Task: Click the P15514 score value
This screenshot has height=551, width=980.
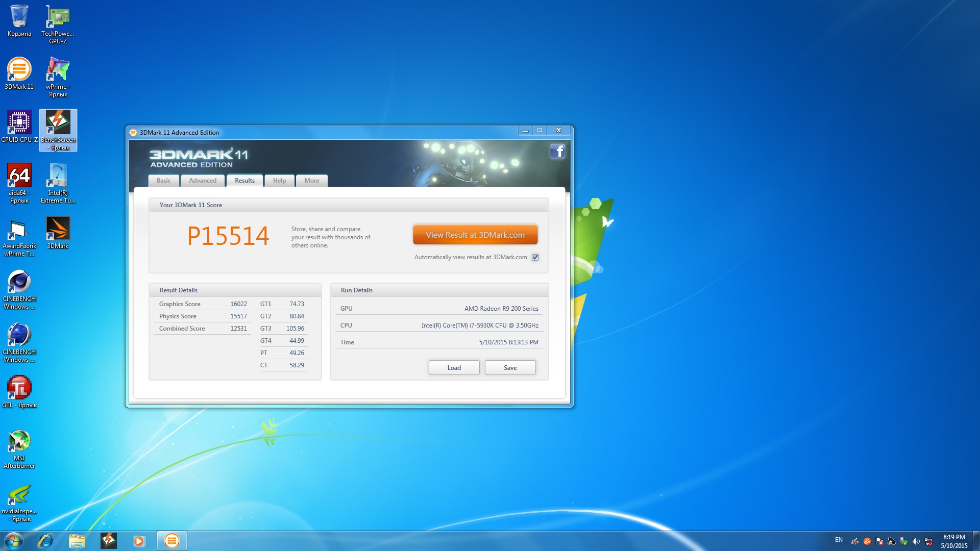Action: (228, 236)
